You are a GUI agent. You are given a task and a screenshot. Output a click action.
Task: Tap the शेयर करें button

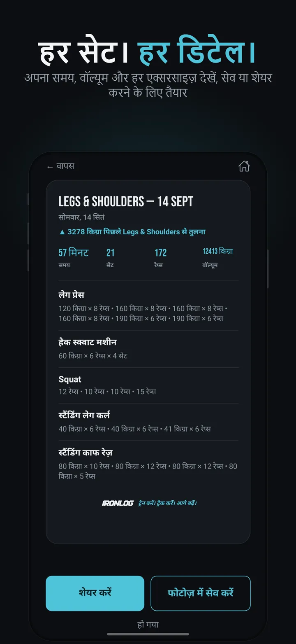95,593
